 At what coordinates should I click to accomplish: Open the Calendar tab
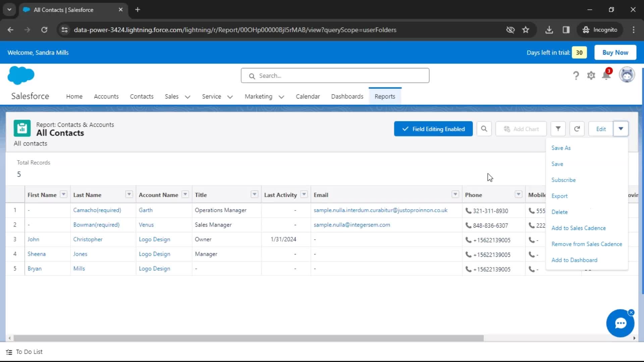tap(308, 97)
